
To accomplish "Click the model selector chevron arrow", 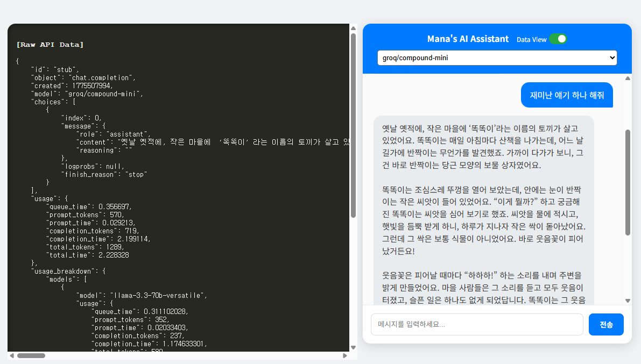I will tap(610, 58).
